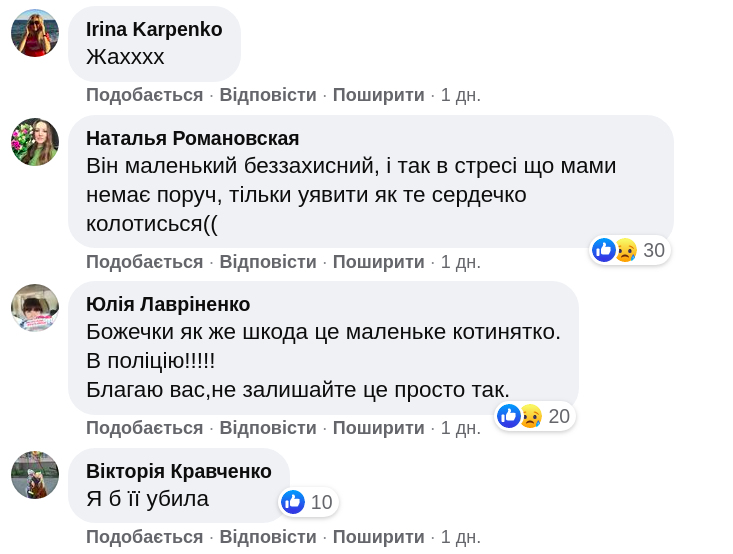Like Irina Karpenko's comment with Подобається
The image size is (733, 554).
click(x=144, y=95)
